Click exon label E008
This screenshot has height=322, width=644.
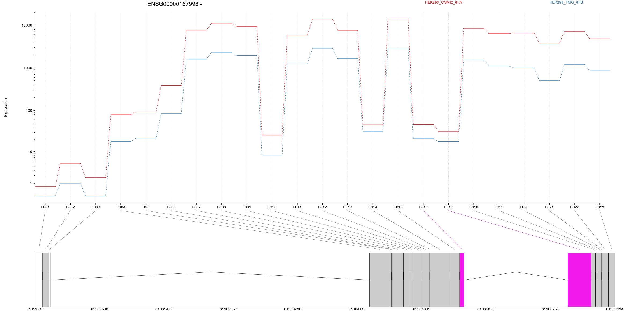(x=221, y=207)
